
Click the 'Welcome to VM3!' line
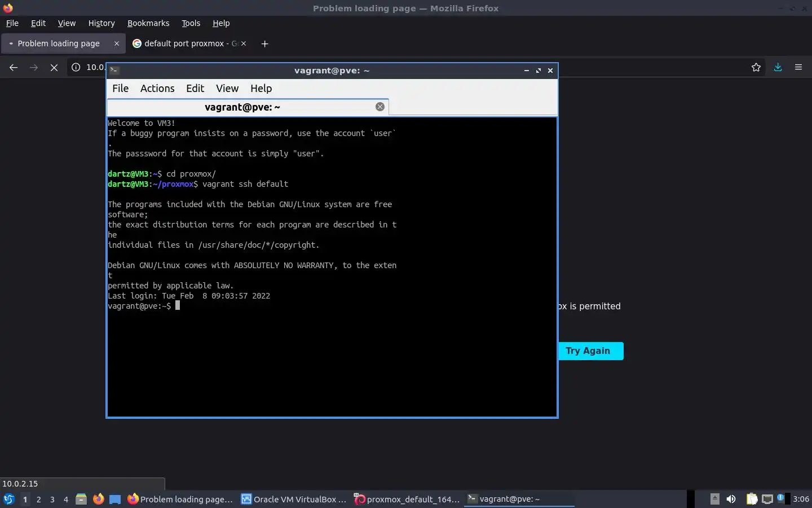pos(142,123)
